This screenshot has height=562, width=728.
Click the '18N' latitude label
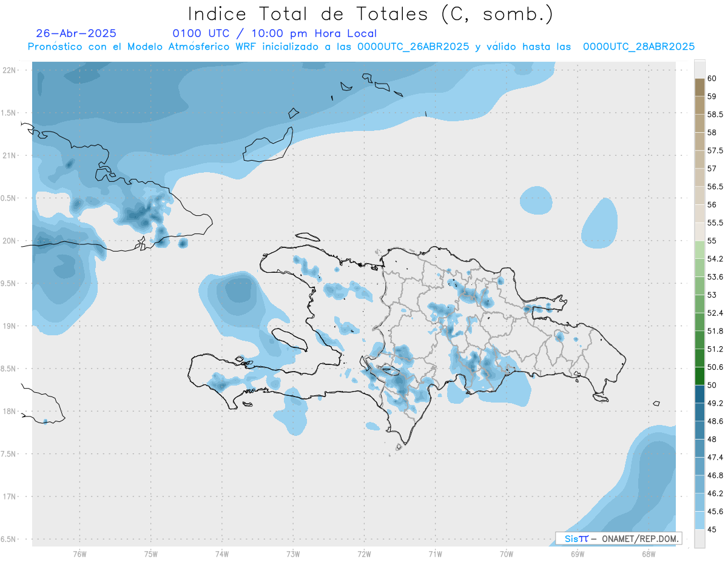(10, 411)
